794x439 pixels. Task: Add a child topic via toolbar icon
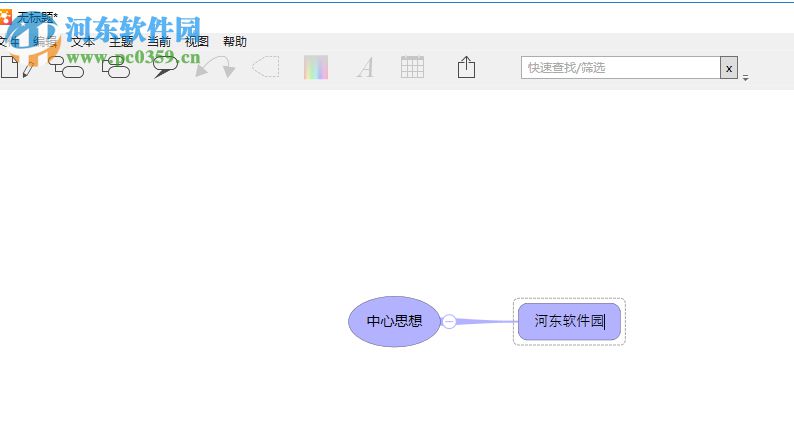(x=66, y=67)
